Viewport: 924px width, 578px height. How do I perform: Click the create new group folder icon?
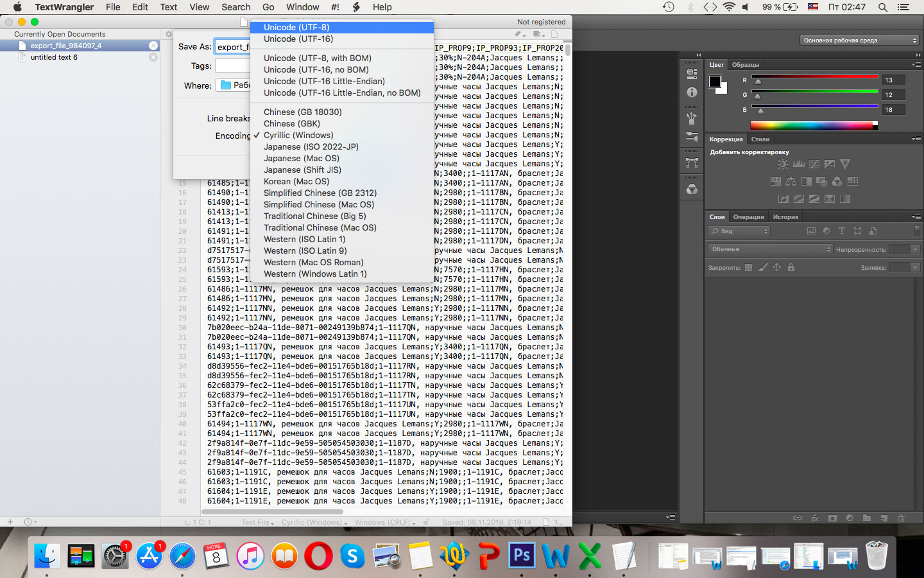pos(867,518)
